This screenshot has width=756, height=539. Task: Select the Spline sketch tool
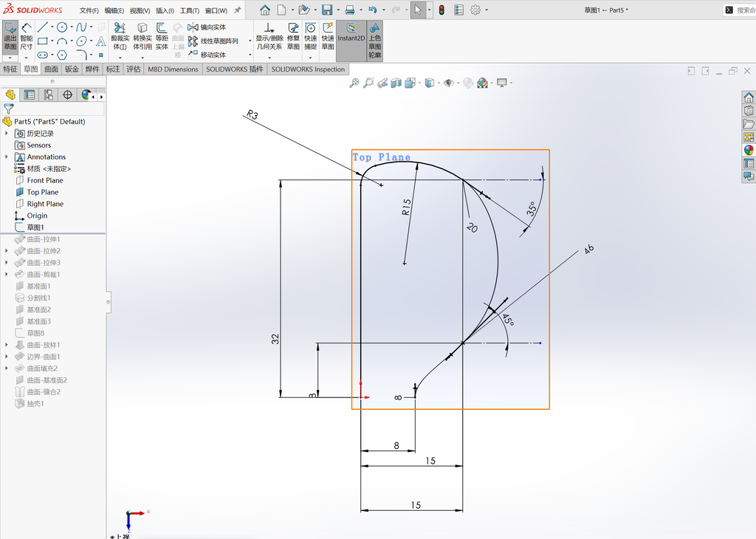pyautogui.click(x=81, y=27)
